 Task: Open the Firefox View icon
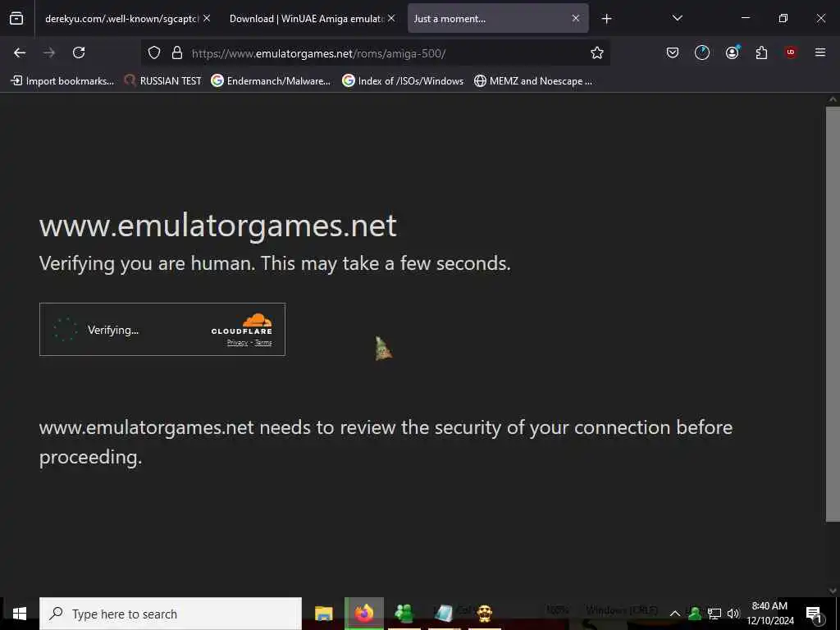click(16, 18)
